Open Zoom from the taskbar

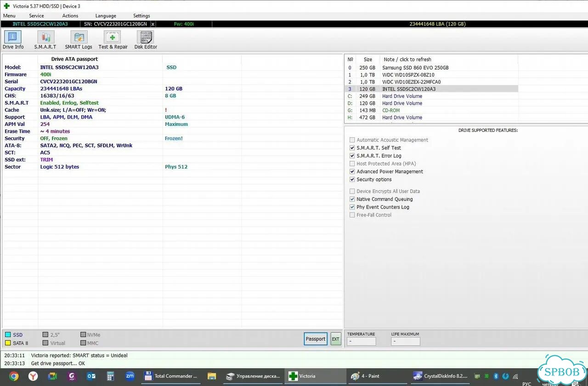[x=130, y=376]
